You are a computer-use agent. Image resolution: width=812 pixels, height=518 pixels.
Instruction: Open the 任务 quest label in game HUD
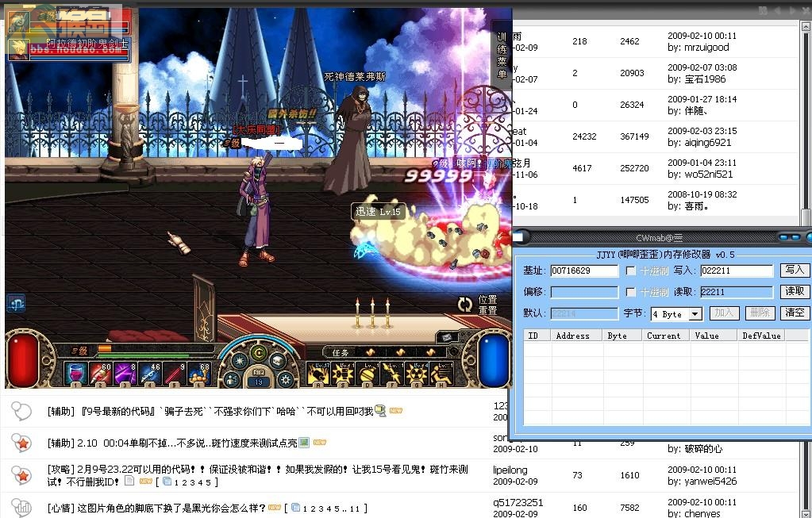[341, 352]
